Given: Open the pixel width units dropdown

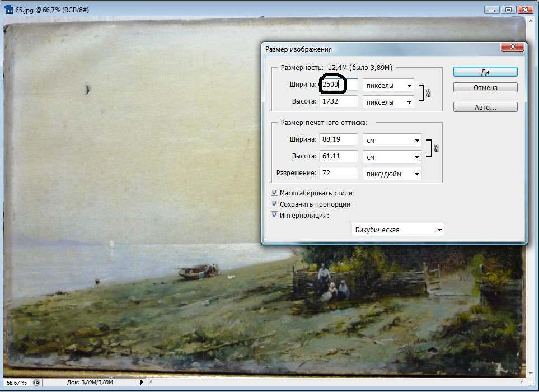Looking at the screenshot, I should click(388, 86).
